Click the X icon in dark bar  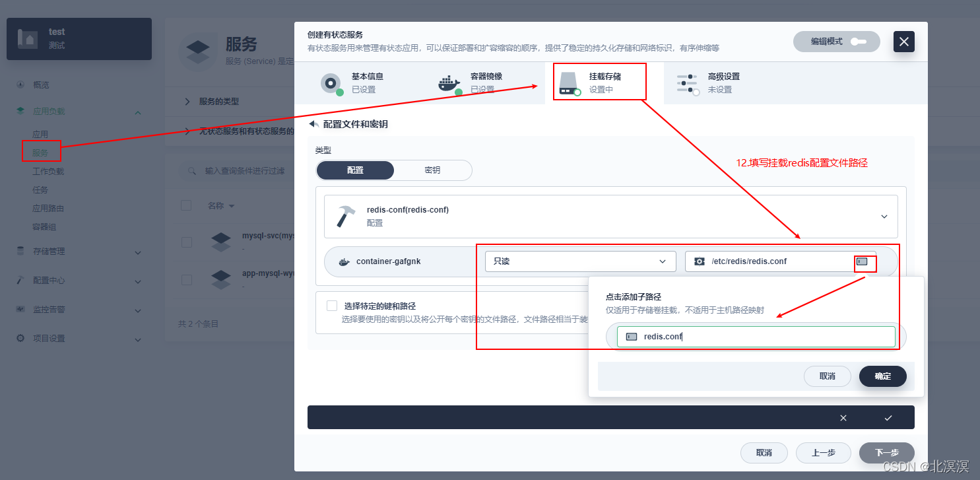pyautogui.click(x=843, y=418)
